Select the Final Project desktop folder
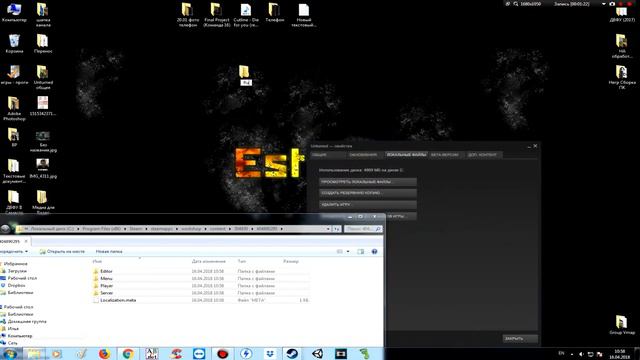This screenshot has height=360, width=640. (x=216, y=15)
